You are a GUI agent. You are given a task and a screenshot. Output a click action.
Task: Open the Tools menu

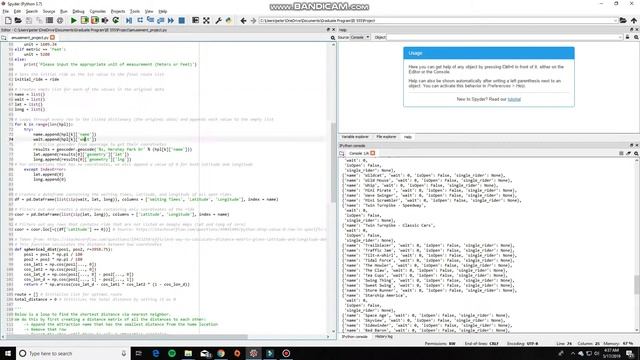point(135,11)
